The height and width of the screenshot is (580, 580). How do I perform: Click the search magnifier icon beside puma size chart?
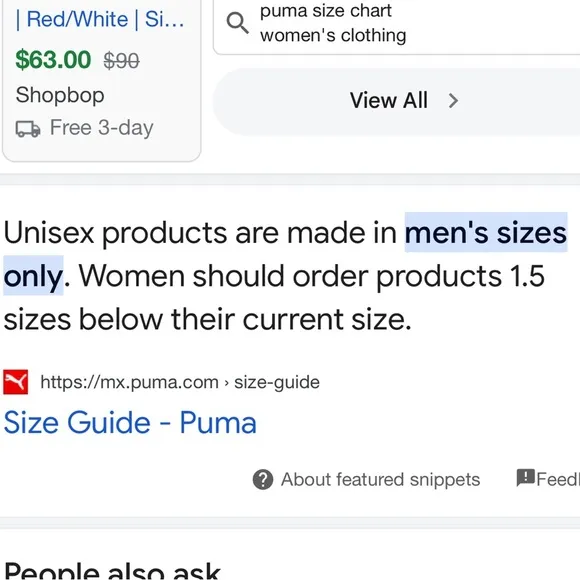[x=237, y=23]
